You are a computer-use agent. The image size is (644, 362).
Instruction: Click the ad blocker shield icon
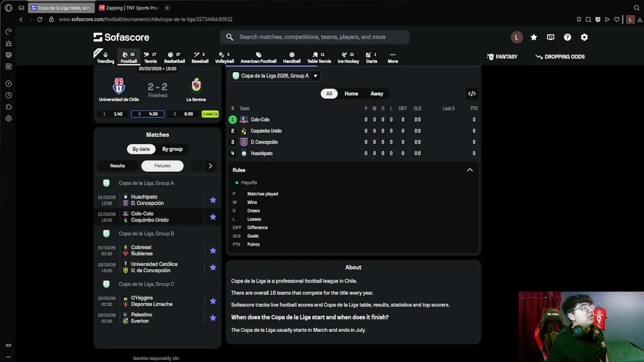click(598, 19)
